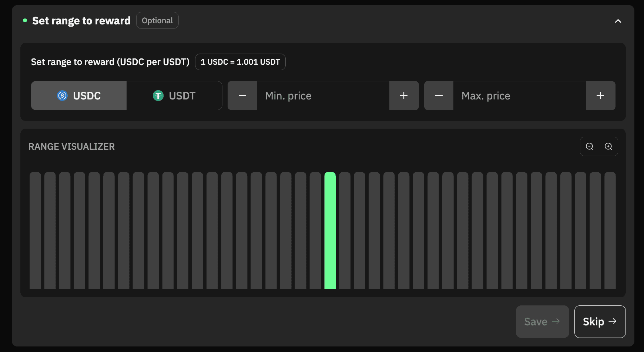The height and width of the screenshot is (352, 644).
Task: Click into the Max. price field
Action: (520, 96)
